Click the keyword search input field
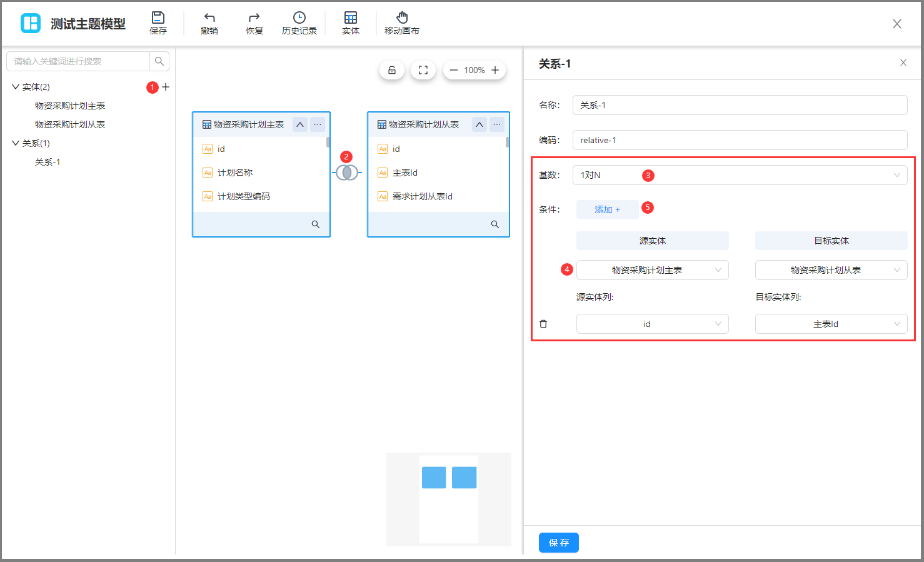The width and height of the screenshot is (924, 562). [78, 61]
